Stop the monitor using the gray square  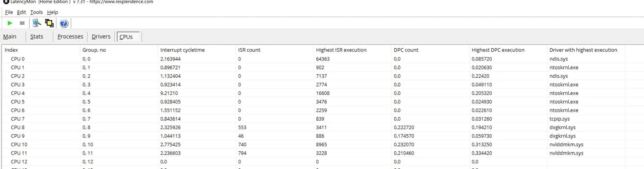pyautogui.click(x=22, y=23)
